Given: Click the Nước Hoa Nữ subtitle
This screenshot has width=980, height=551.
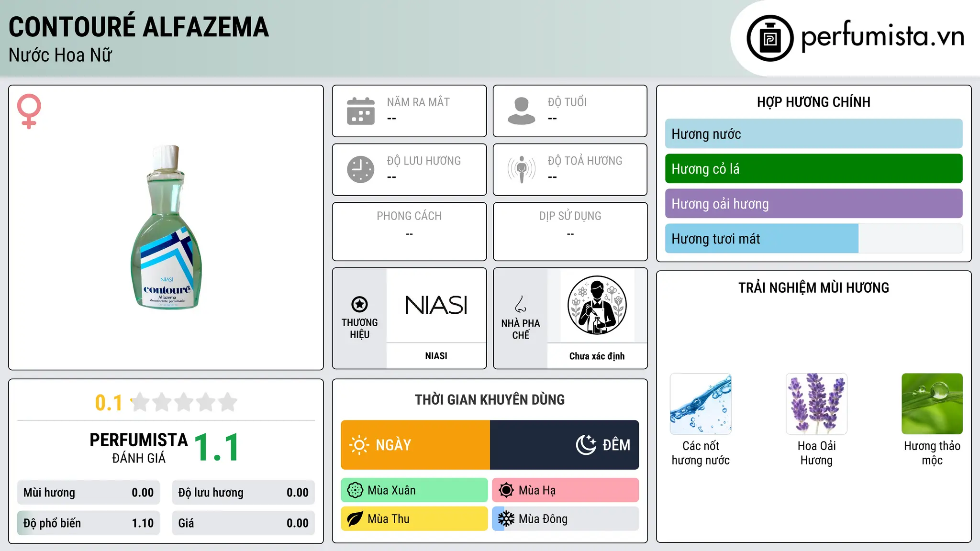Looking at the screenshot, I should click(x=60, y=55).
